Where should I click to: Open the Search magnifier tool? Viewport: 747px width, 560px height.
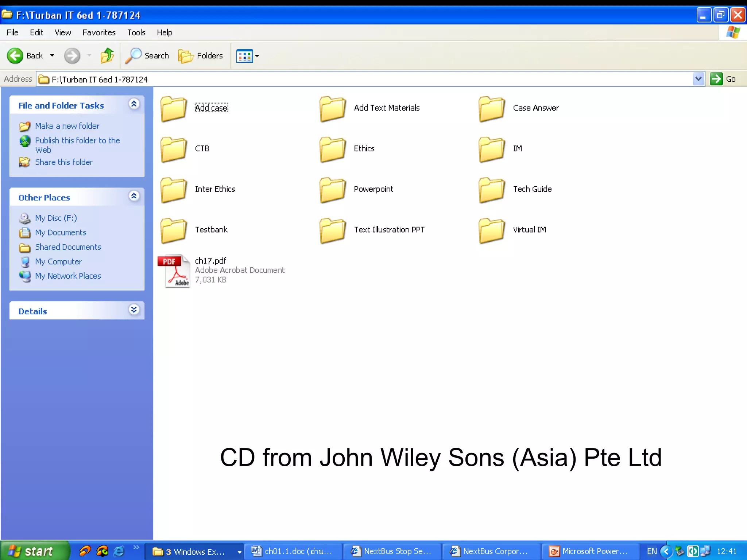(x=147, y=56)
